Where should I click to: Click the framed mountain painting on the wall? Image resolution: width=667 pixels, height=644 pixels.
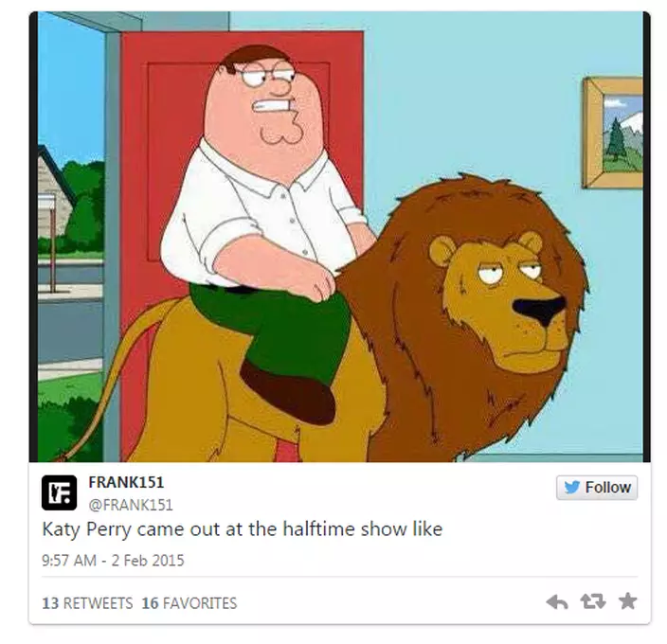click(x=613, y=133)
